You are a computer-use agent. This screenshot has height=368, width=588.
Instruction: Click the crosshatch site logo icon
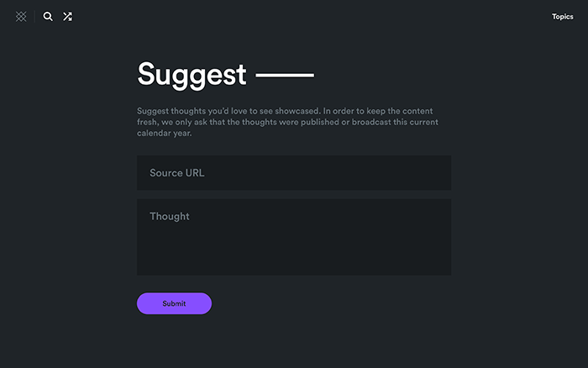[x=21, y=16]
